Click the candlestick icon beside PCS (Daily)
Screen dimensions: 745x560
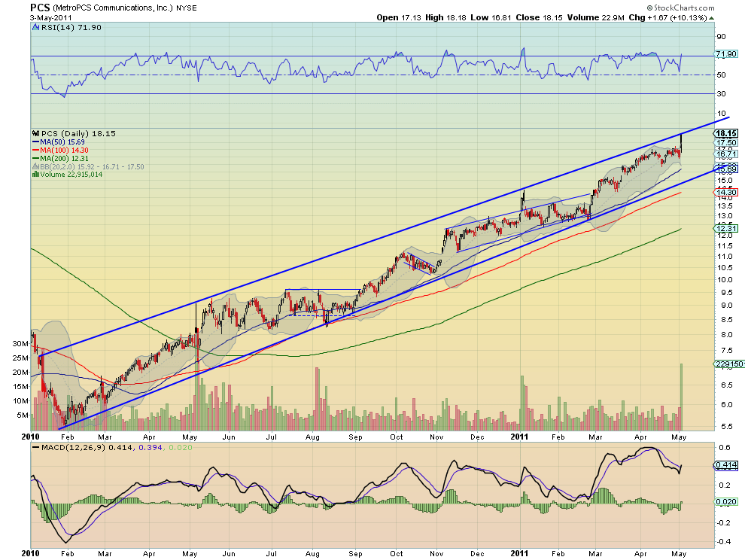point(35,133)
